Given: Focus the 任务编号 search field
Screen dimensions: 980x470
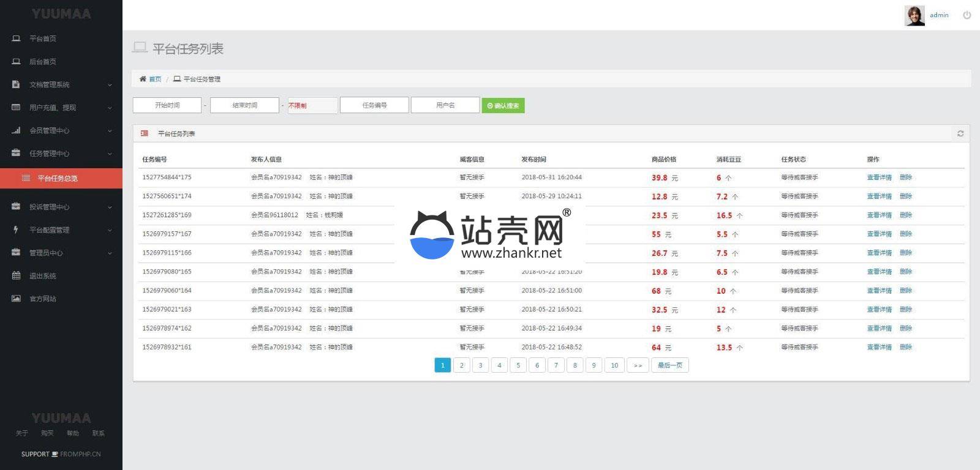Looking at the screenshot, I should [x=374, y=105].
